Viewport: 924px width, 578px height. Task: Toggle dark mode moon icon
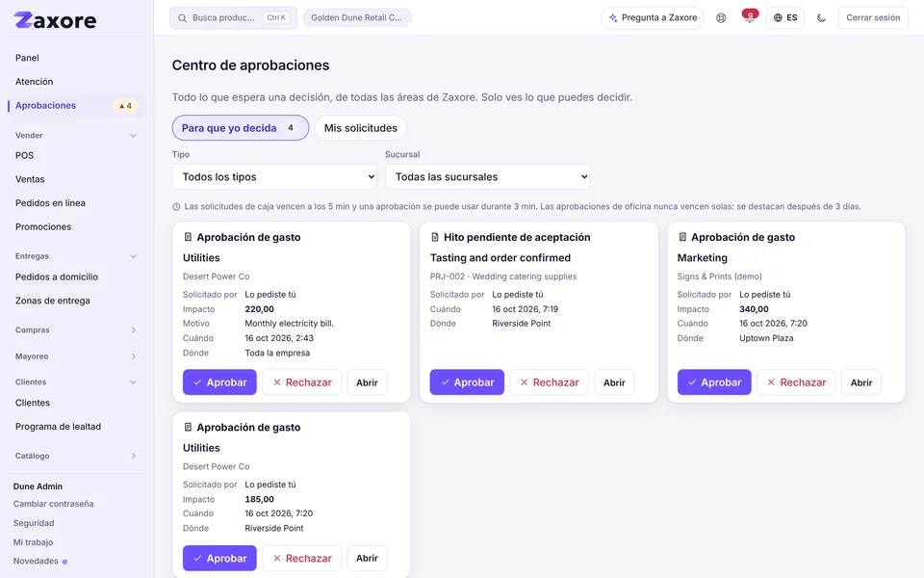(821, 17)
